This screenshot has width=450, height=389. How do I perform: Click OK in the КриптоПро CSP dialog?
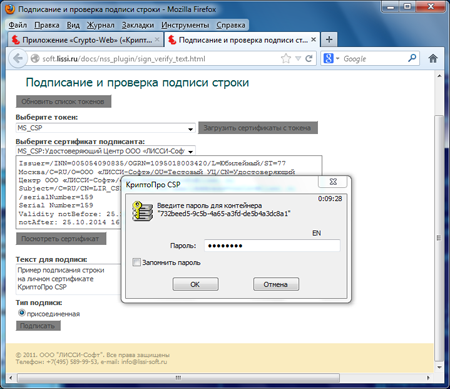click(195, 284)
